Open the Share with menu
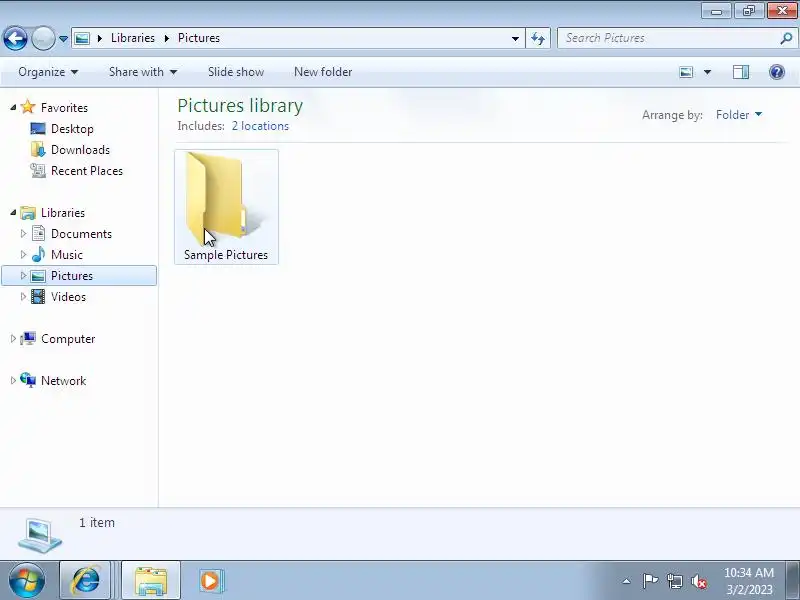The height and width of the screenshot is (600, 800). pos(143,72)
